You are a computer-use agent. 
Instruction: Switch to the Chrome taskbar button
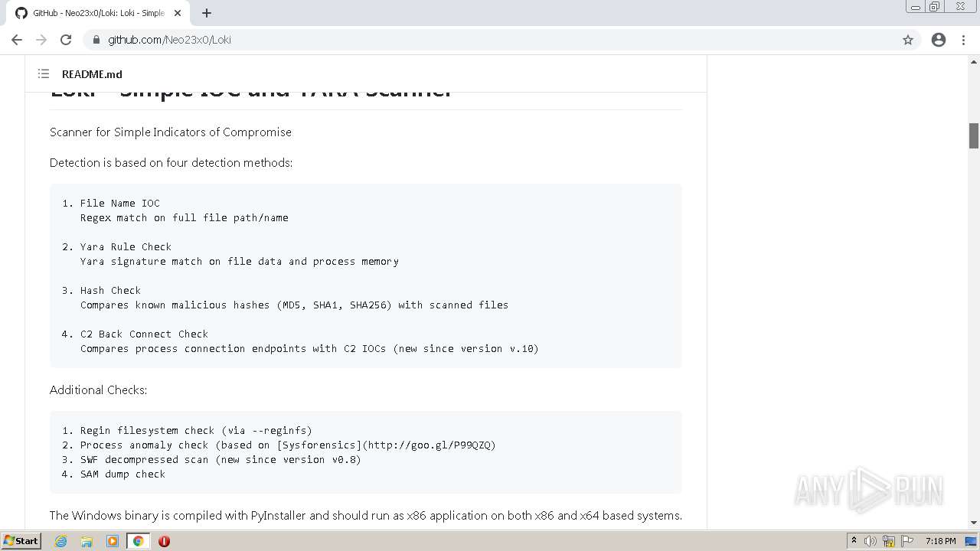[138, 541]
